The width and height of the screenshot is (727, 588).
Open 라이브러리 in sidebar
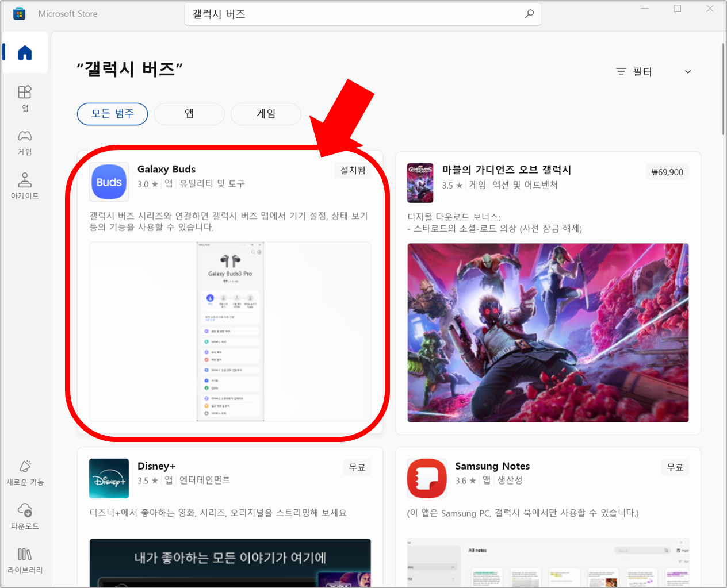point(25,561)
